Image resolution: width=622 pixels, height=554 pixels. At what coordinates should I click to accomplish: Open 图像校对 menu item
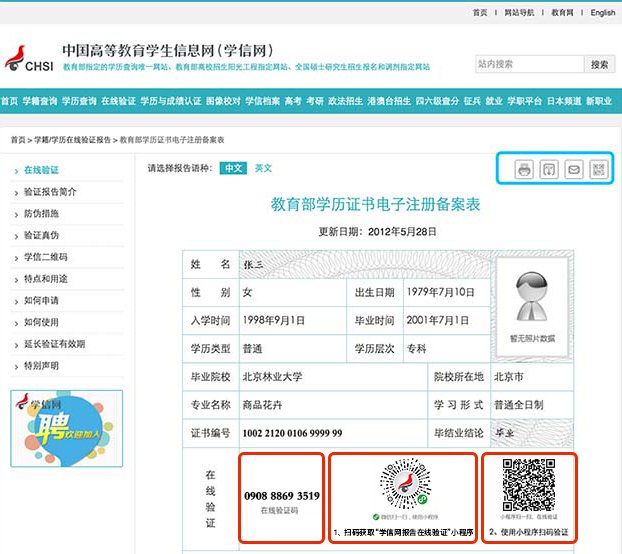(x=223, y=101)
